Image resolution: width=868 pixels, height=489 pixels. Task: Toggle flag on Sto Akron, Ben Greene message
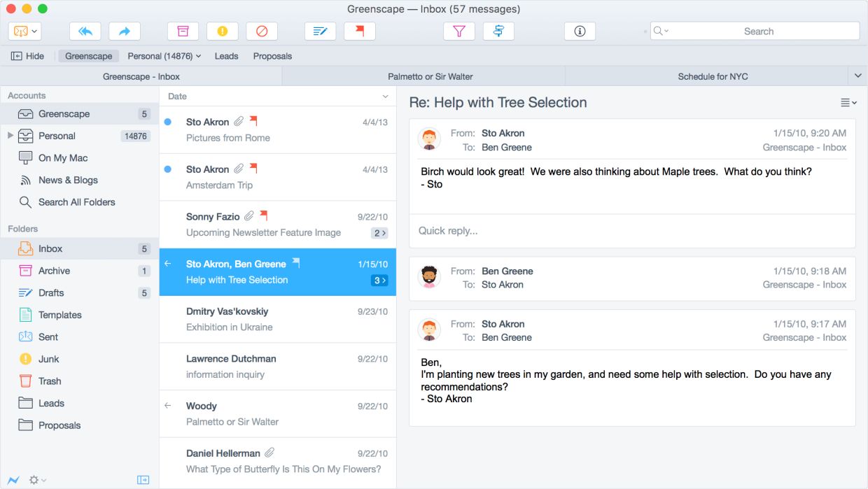(296, 263)
